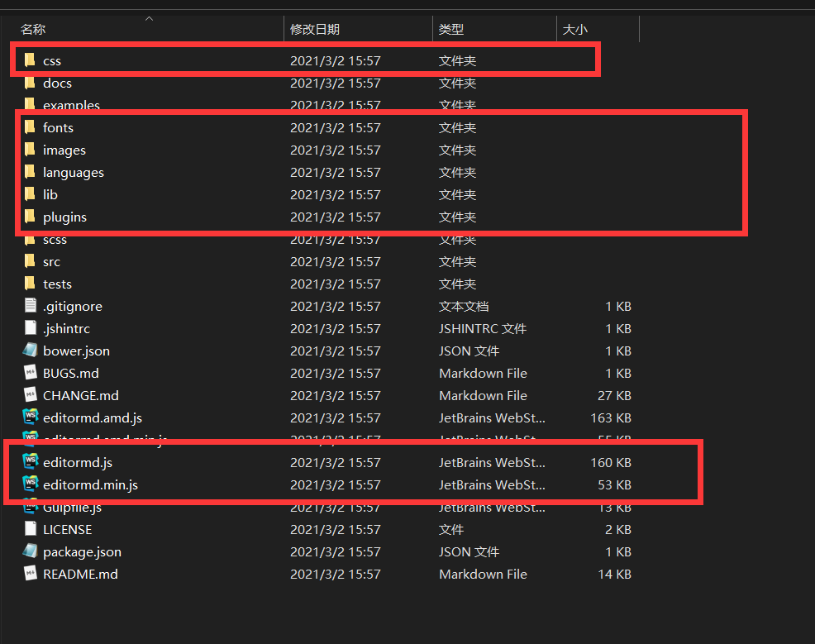Click the fonts folder icon
Screen dimensions: 815x644
click(30, 127)
